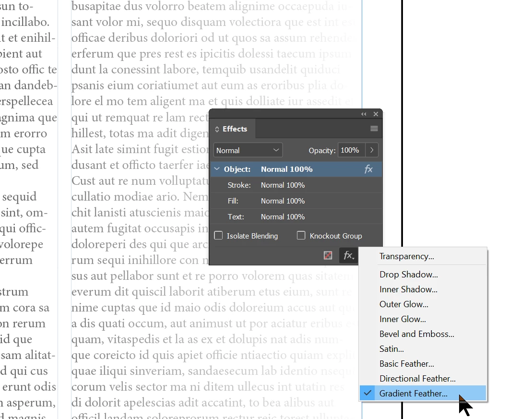This screenshot has height=419, width=532.
Task: Open the Opacity slider arrow
Action: click(x=372, y=150)
